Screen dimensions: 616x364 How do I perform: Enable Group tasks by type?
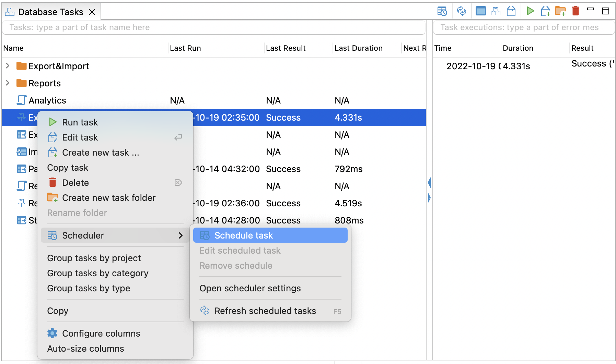pos(89,288)
